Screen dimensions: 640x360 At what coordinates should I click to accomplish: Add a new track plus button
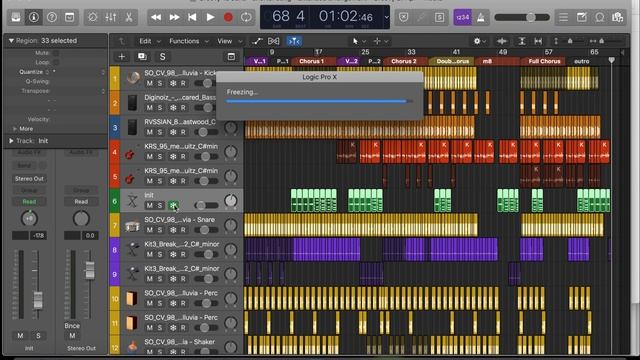pos(121,56)
